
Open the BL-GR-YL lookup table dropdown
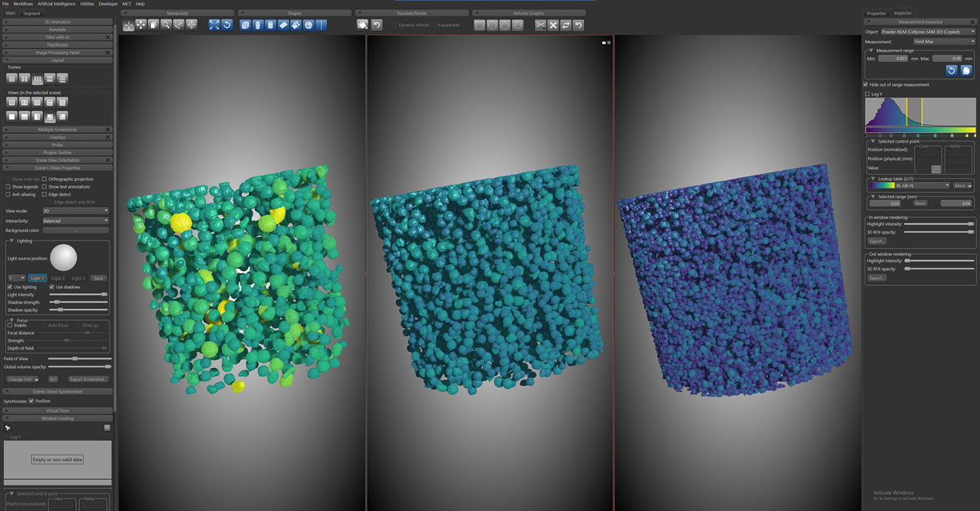910,185
